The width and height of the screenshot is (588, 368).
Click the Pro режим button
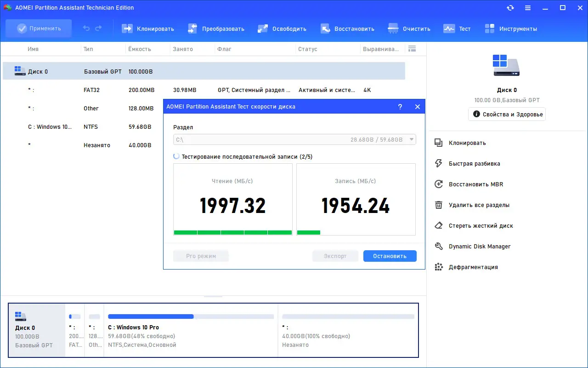[x=201, y=256]
